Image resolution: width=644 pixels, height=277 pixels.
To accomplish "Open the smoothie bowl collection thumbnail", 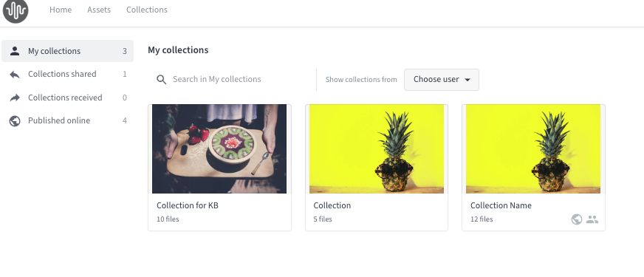I will [219, 148].
